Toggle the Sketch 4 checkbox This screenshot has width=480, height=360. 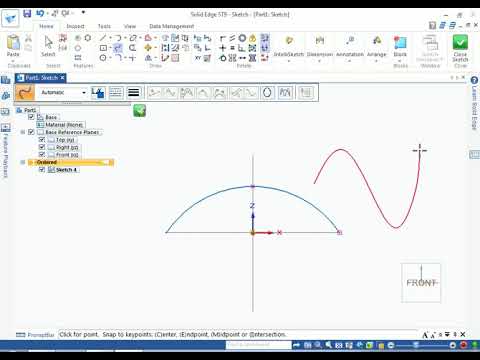click(42, 170)
